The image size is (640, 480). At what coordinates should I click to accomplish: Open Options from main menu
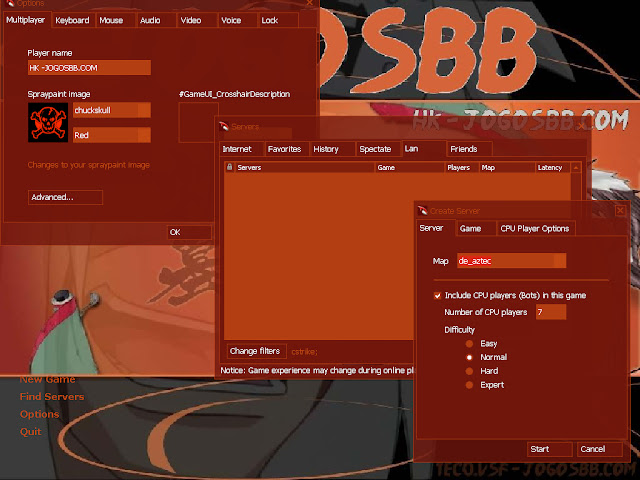[40, 414]
